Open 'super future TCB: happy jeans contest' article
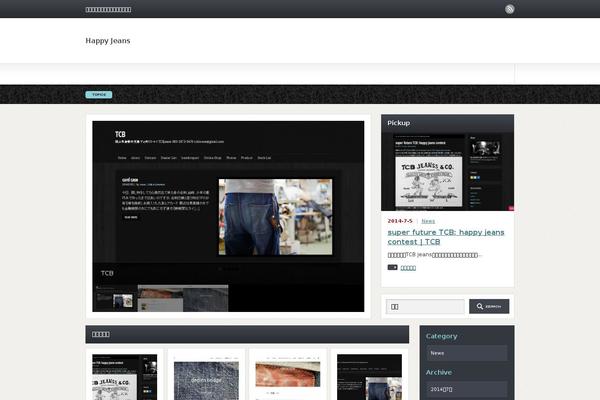 point(446,237)
